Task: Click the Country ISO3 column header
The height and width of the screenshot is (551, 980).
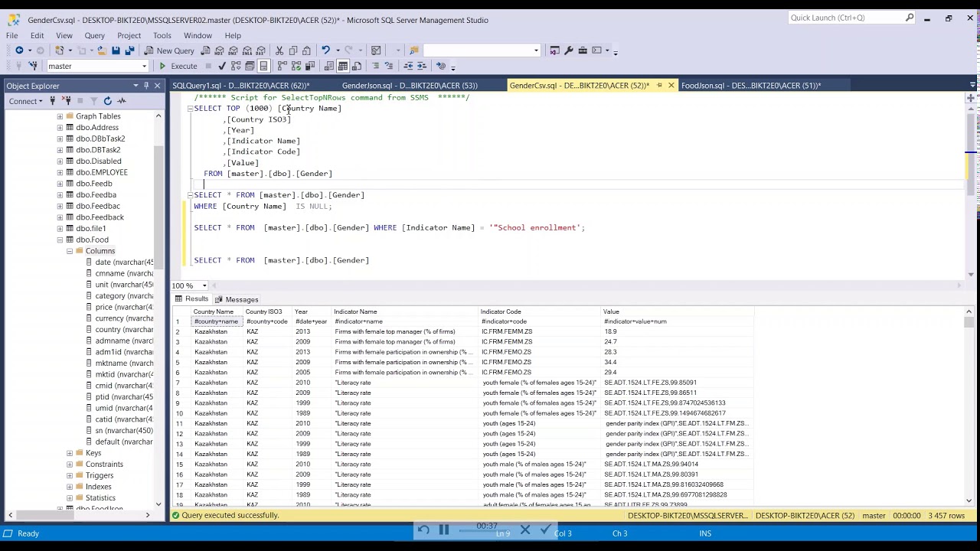Action: click(268, 311)
